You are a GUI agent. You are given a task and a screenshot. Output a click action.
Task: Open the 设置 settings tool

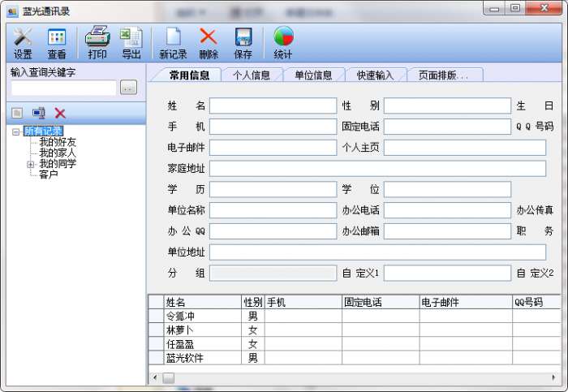click(23, 43)
